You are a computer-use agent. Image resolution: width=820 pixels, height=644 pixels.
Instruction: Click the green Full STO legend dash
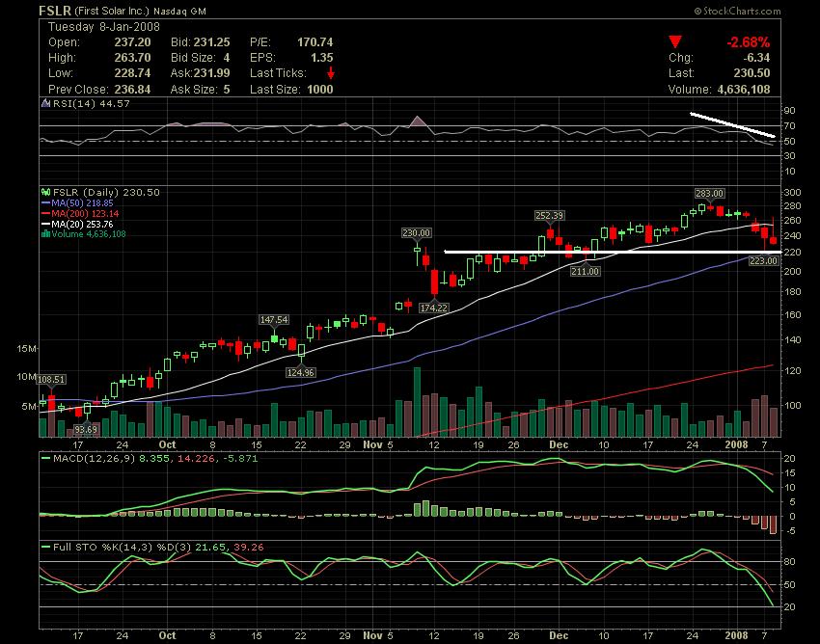[x=45, y=548]
